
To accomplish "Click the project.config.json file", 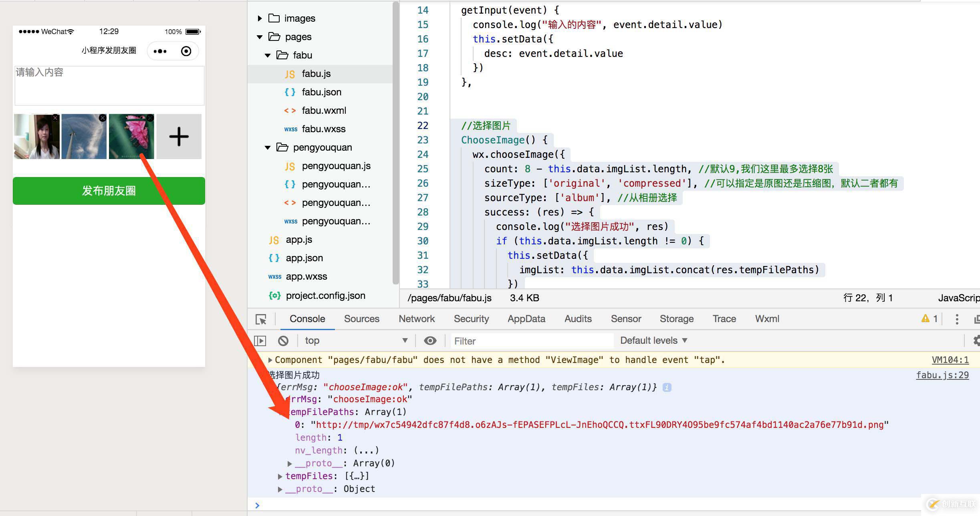I will 323,296.
